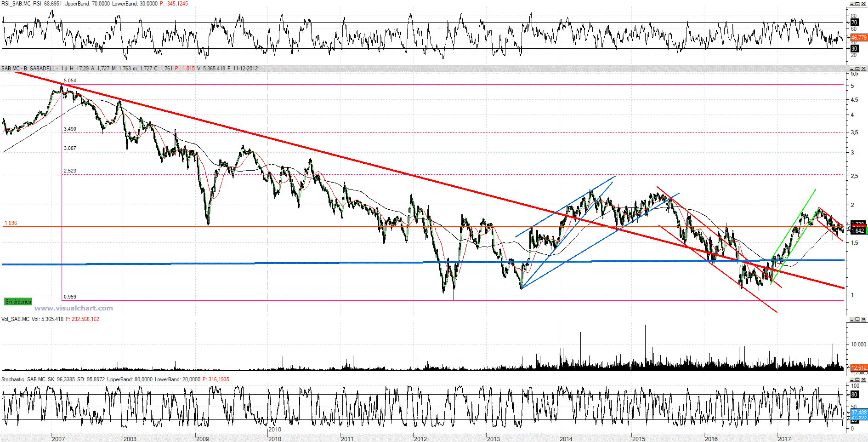Click the Fibonacci level label 3.490
Image resolution: width=868 pixels, height=442 pixels.
70,129
